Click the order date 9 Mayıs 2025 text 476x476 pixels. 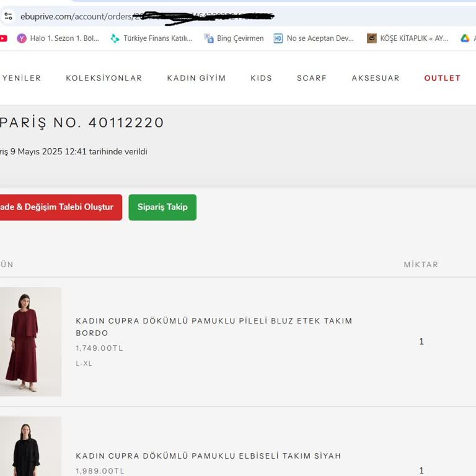point(74,151)
